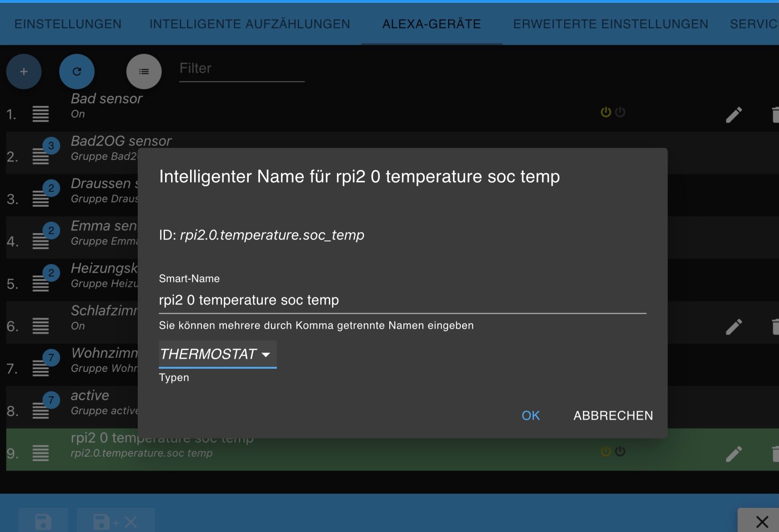
Task: Delete the rpi2 0 temperature row trash icon
Action: [x=775, y=453]
